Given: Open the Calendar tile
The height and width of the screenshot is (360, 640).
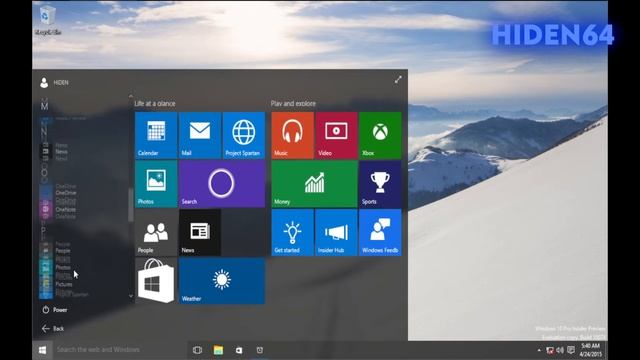Looking at the screenshot, I should tap(156, 135).
